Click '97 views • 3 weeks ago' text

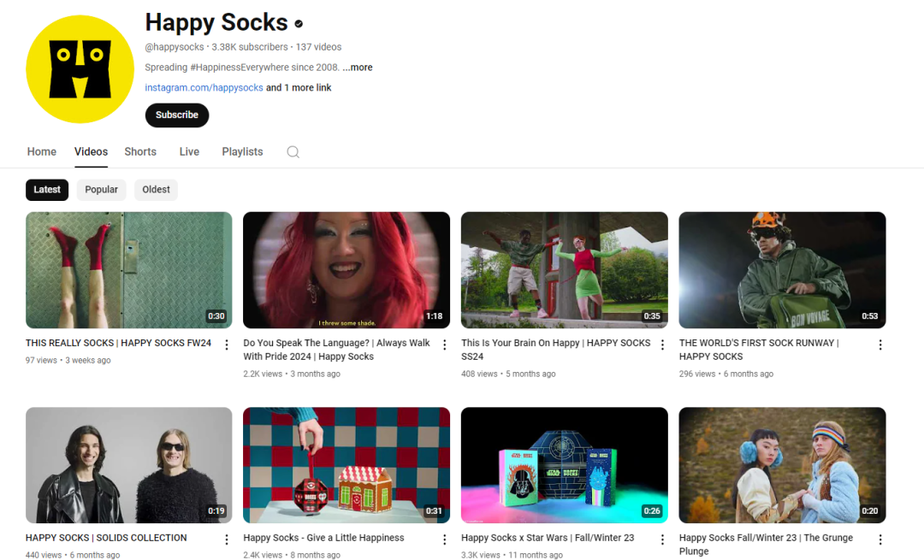point(68,361)
